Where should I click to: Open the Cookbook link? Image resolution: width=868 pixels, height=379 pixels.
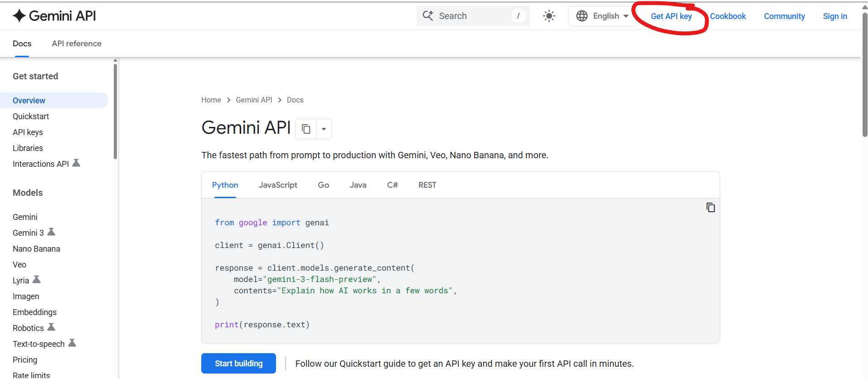coord(728,16)
